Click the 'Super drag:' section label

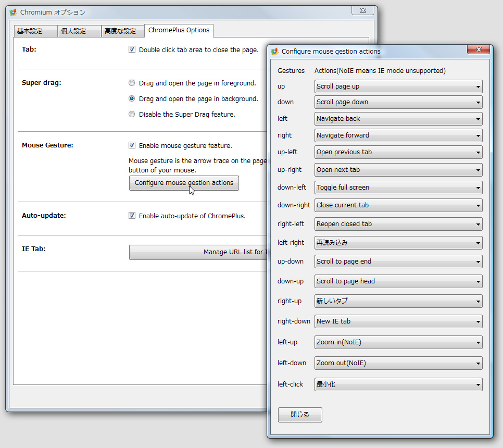(x=41, y=83)
